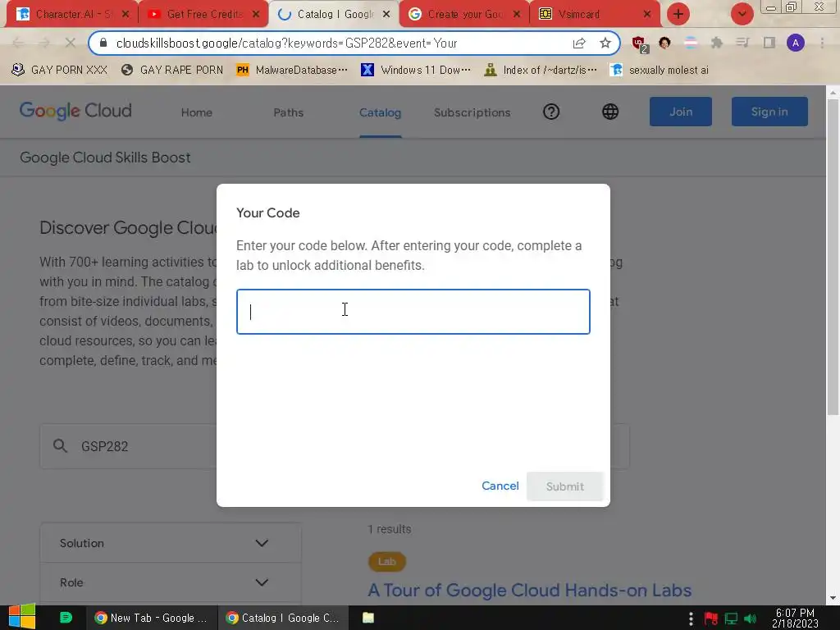Open a new tab with plus button
Viewport: 840px width, 630px height.
tap(678, 14)
